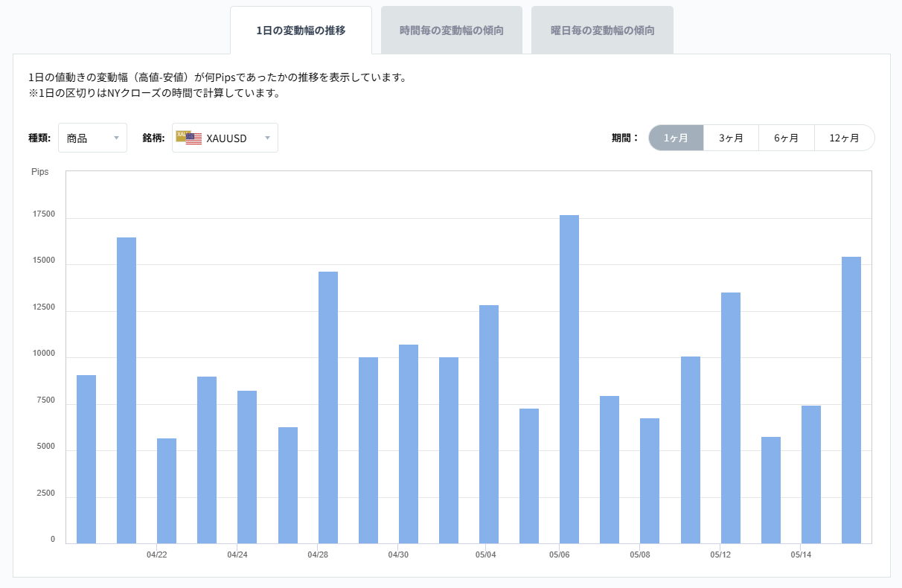Open the 銘柄 dropdown showing XAUUSD
902x588 pixels.
coord(225,138)
